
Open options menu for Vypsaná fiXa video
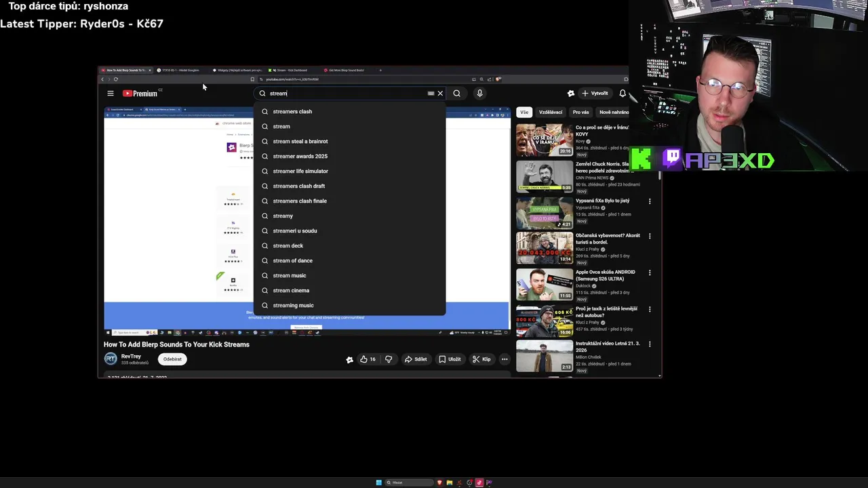point(650,201)
